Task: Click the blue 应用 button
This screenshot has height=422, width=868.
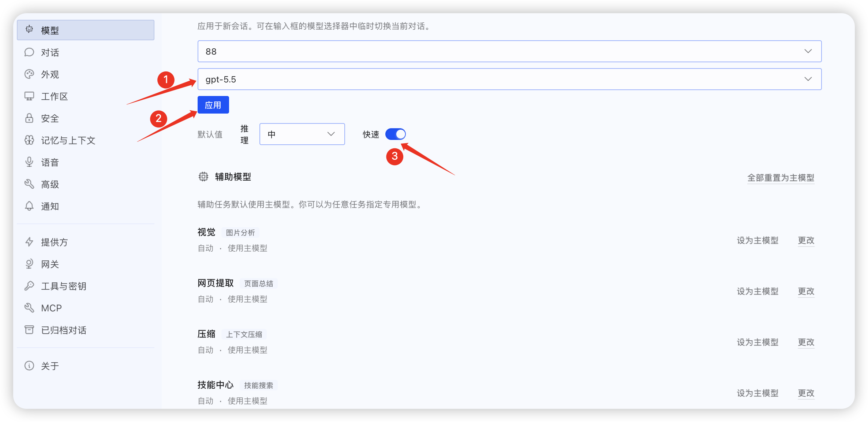Action: tap(213, 105)
